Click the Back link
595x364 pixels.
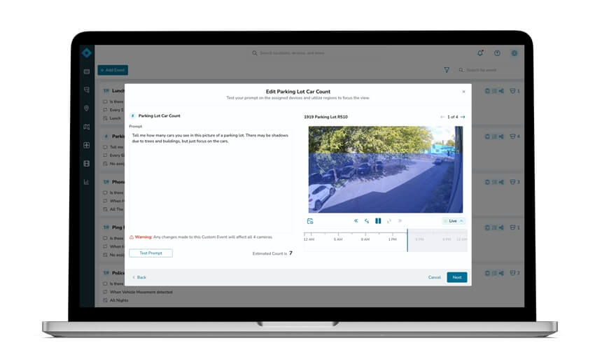point(139,277)
